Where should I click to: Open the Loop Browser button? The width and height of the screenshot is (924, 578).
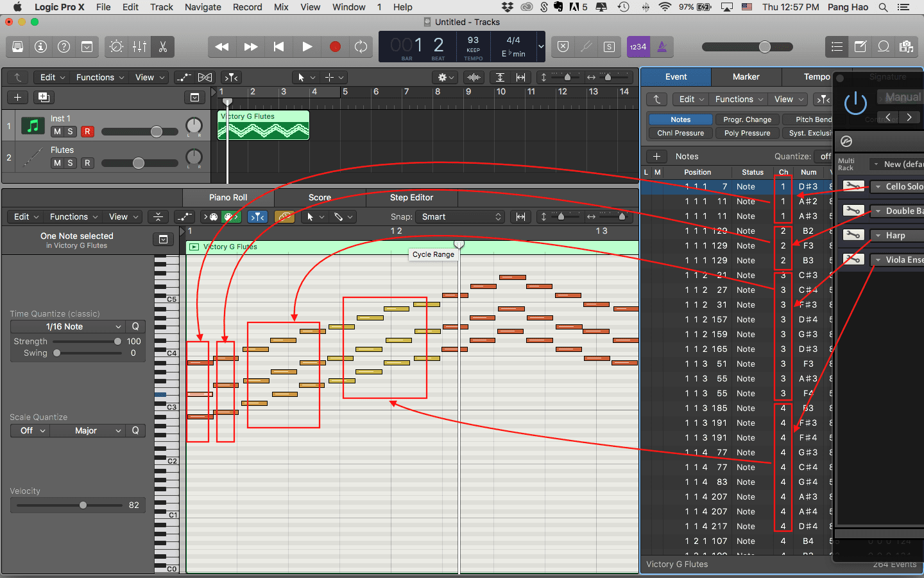click(x=884, y=47)
